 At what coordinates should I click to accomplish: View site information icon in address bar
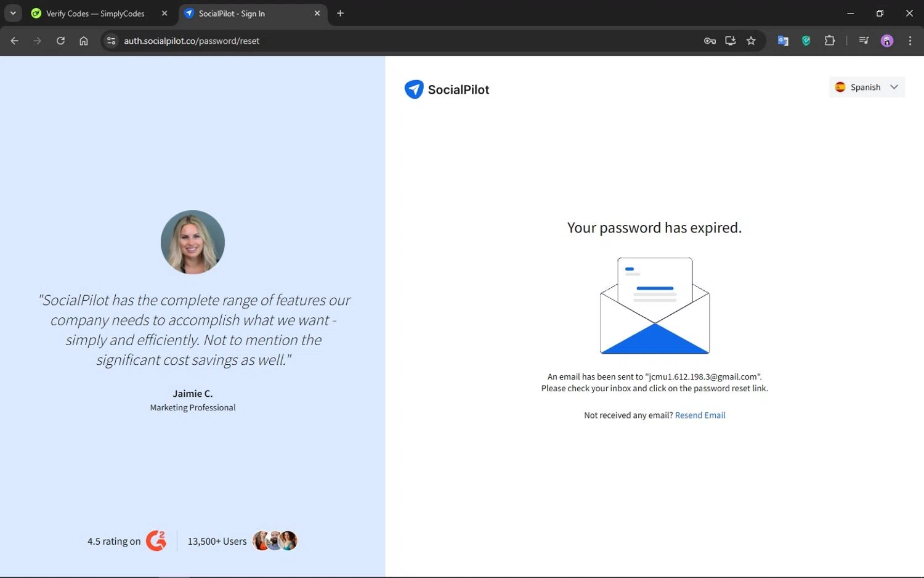[x=111, y=41]
